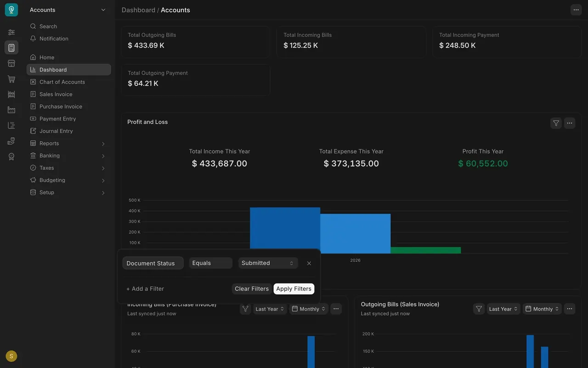588x368 pixels.
Task: Open the Accounts workspace switcher dropdown
Action: click(68, 10)
